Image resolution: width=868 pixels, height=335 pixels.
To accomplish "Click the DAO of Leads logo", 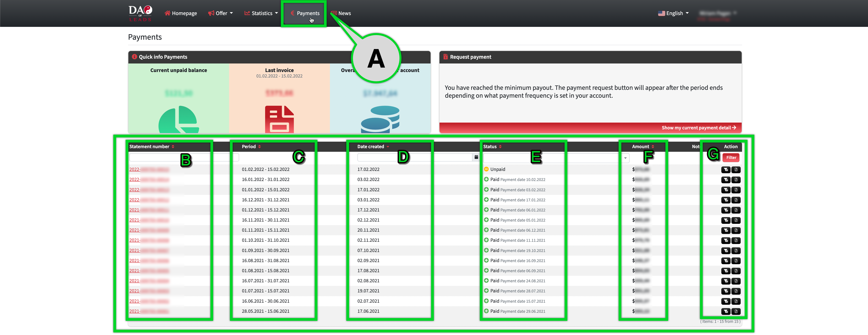I will (x=140, y=13).
